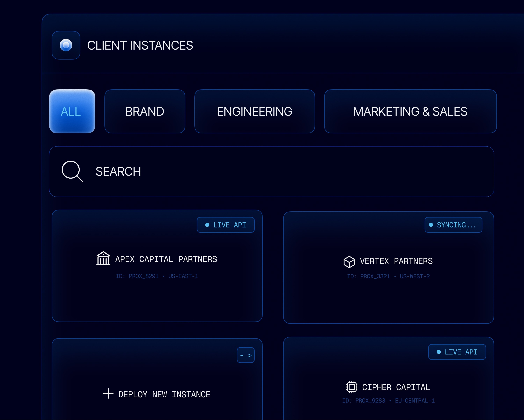This screenshot has height=420, width=524.
Task: Click the glowing orb logo icon
Action: tap(66, 45)
